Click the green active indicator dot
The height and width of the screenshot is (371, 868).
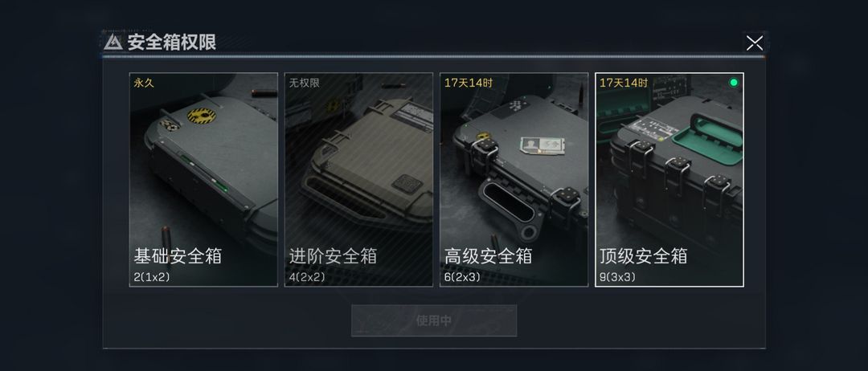coord(734,83)
